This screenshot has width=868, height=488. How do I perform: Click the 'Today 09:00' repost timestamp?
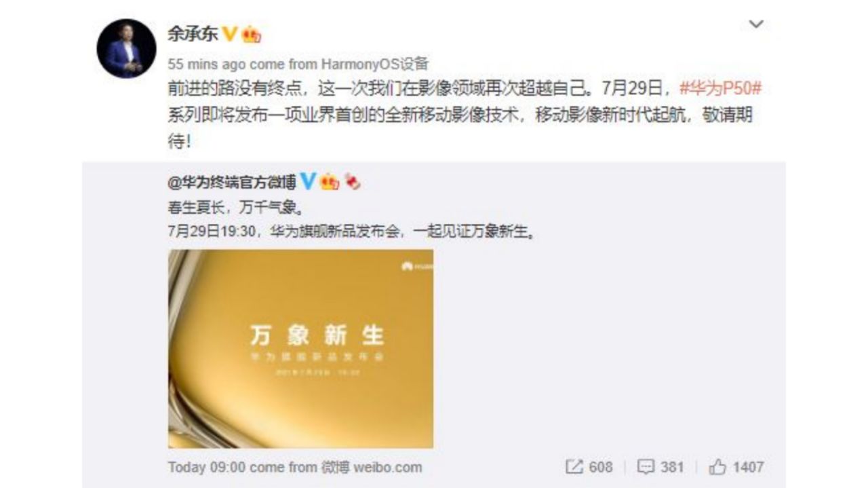pyautogui.click(x=207, y=467)
